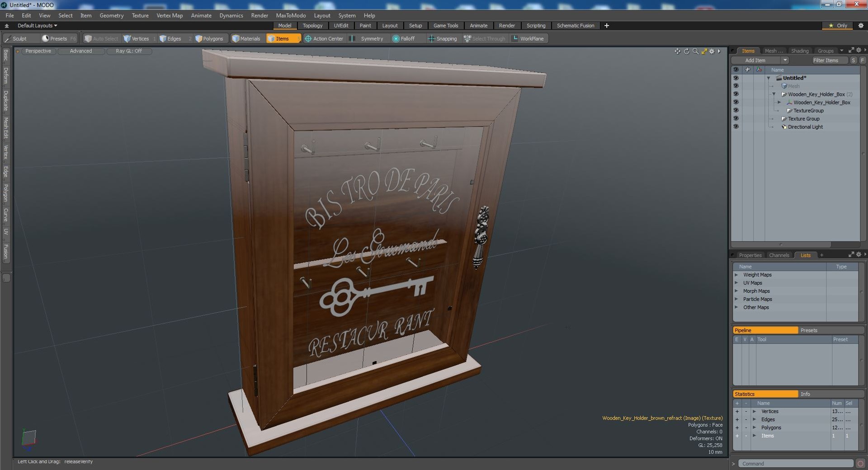Click the viewport pan (move) icon
This screenshot has height=470, width=868.
coord(677,52)
